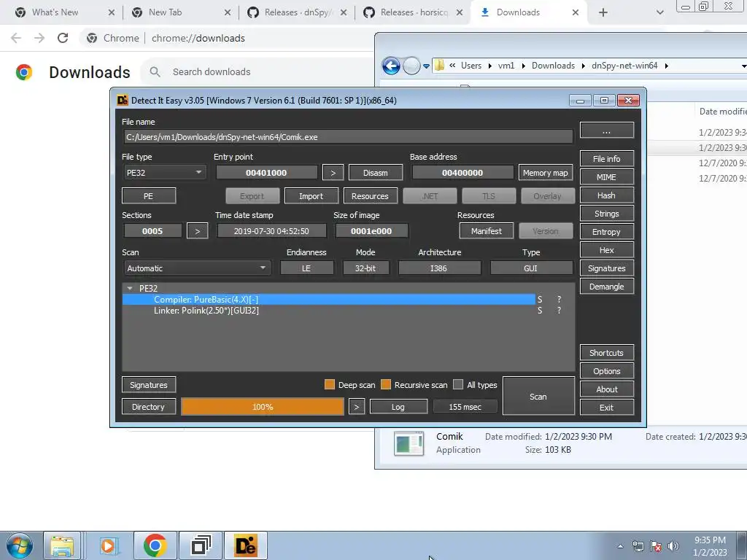
Task: Click Explorer's blue back arrow
Action: [391, 66]
